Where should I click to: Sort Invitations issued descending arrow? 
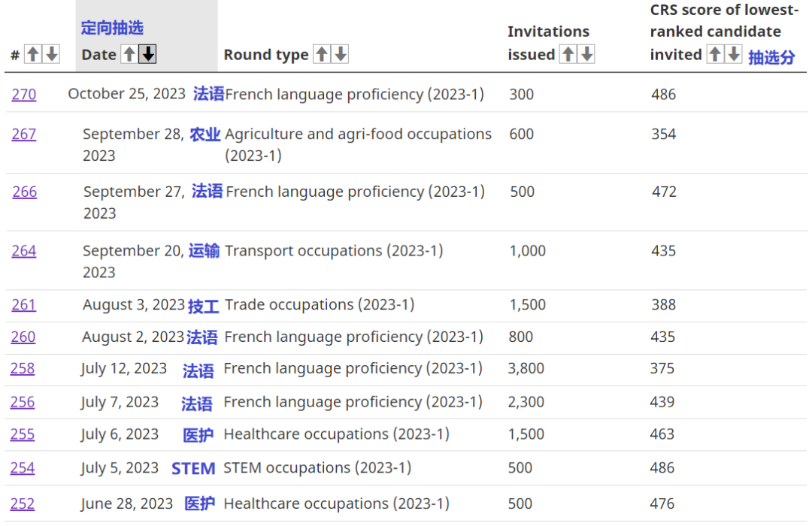(x=586, y=54)
